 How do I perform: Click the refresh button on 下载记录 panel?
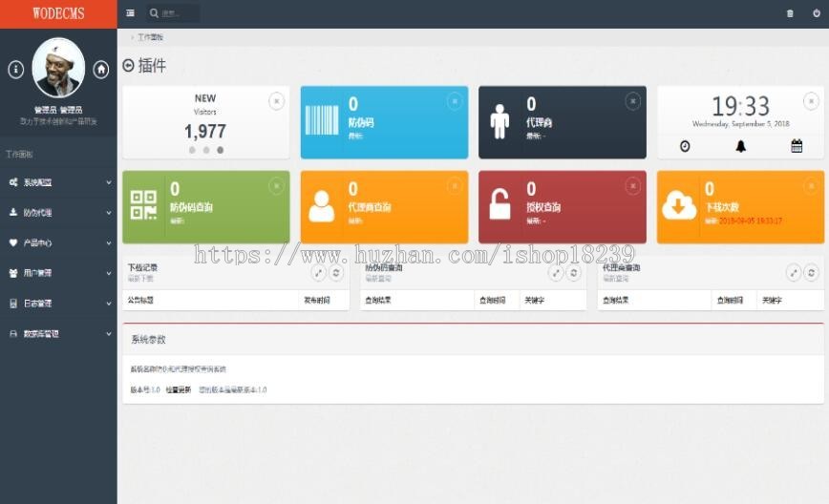(x=336, y=273)
